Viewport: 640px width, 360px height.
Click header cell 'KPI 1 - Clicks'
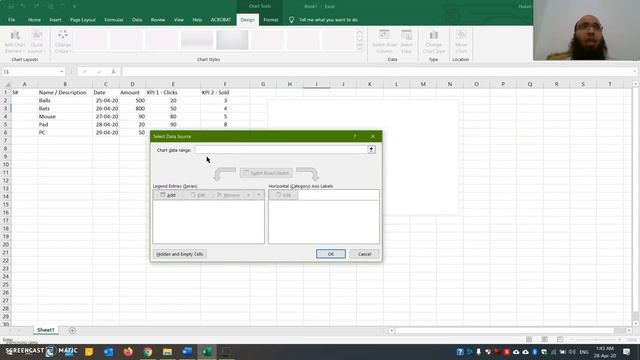pos(173,93)
